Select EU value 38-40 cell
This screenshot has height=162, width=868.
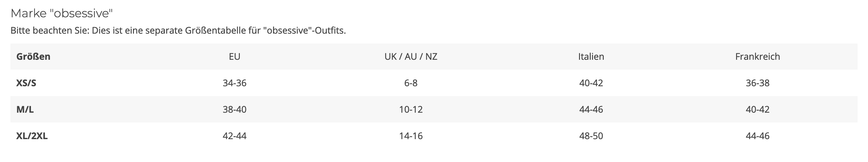(x=235, y=109)
